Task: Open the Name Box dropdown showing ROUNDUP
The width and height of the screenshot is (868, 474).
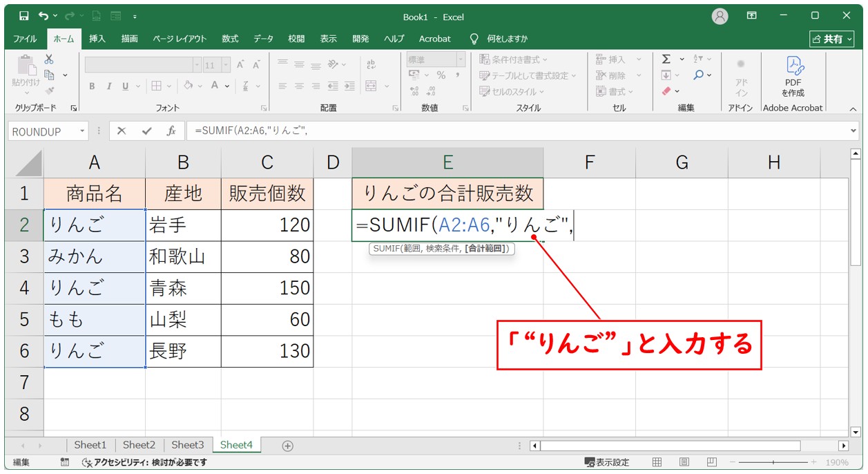Action: (x=83, y=131)
